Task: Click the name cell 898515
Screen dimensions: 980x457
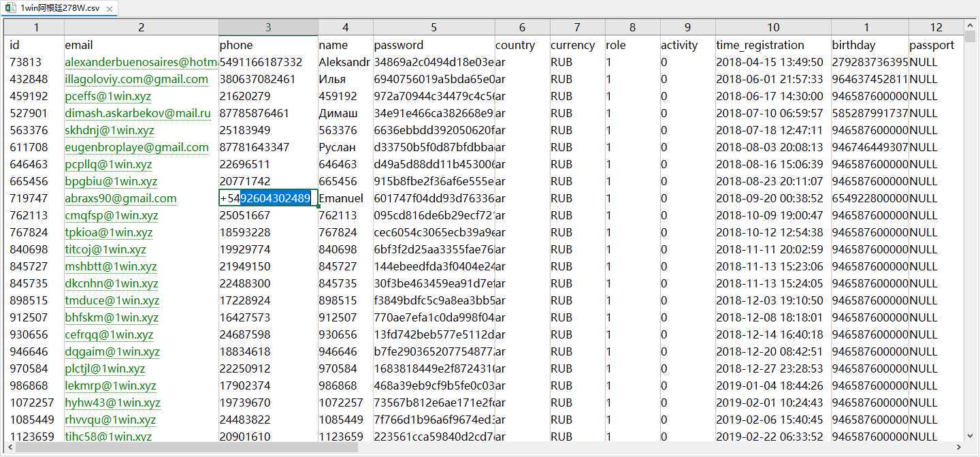Action: point(346,300)
